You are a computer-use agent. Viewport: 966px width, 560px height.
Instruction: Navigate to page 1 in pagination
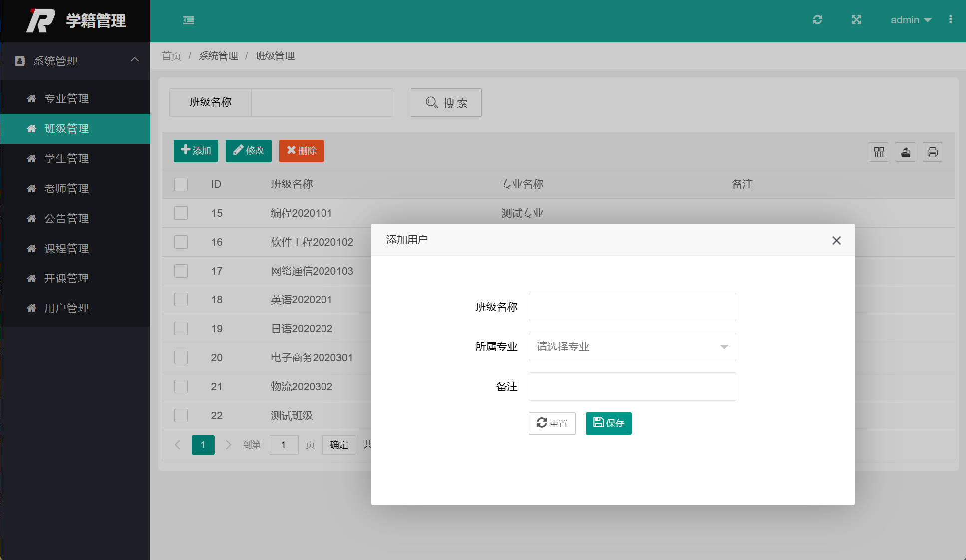pos(203,445)
